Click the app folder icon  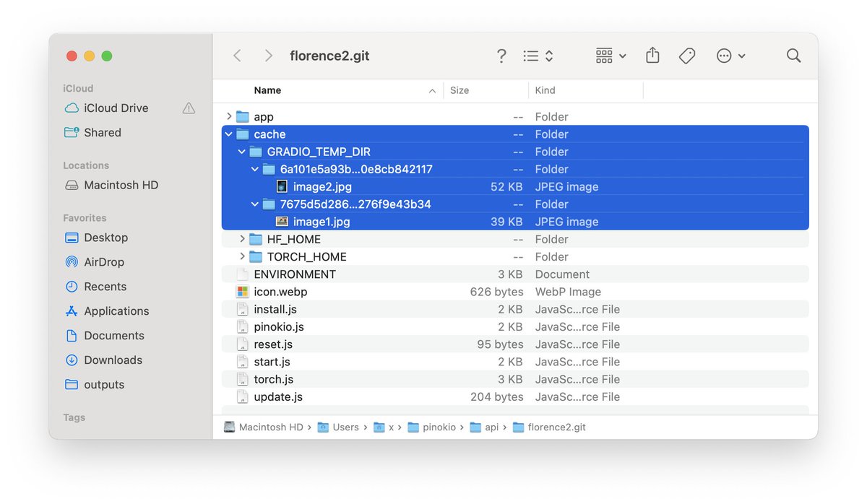[242, 116]
